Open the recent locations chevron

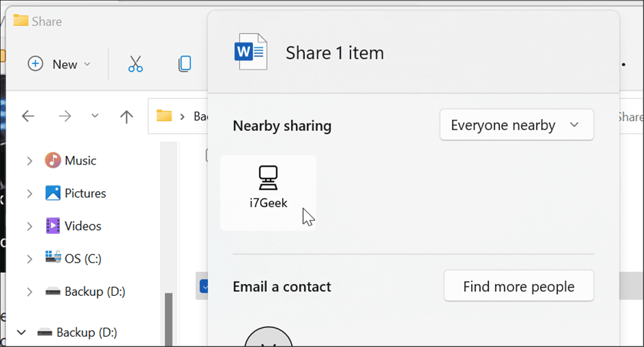[95, 116]
